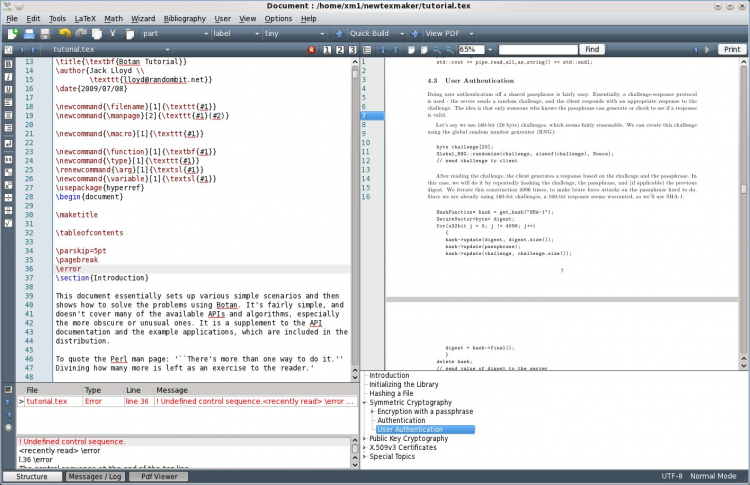The height and width of the screenshot is (485, 750).
Task: Insert underline using the U icon
Action: [8, 89]
